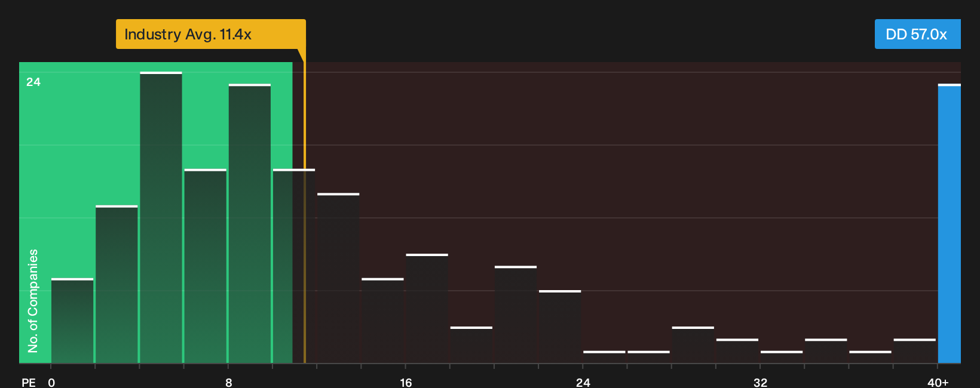Click the dark bar at PE 12-14
980x388 pixels.
point(338,278)
